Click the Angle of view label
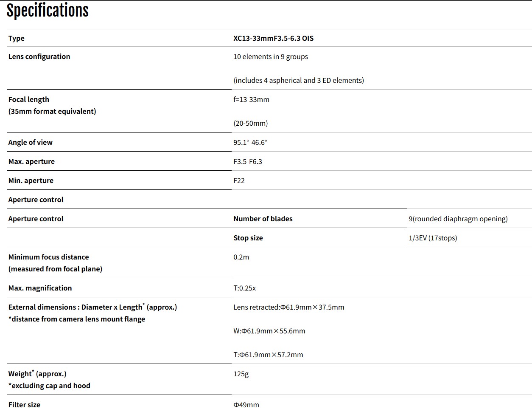532x409 pixels. click(x=30, y=142)
